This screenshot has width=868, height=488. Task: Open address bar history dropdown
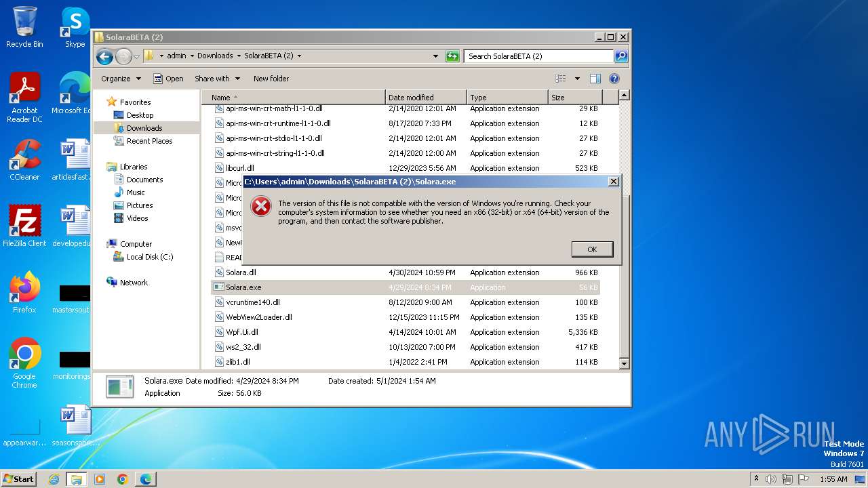coord(435,56)
